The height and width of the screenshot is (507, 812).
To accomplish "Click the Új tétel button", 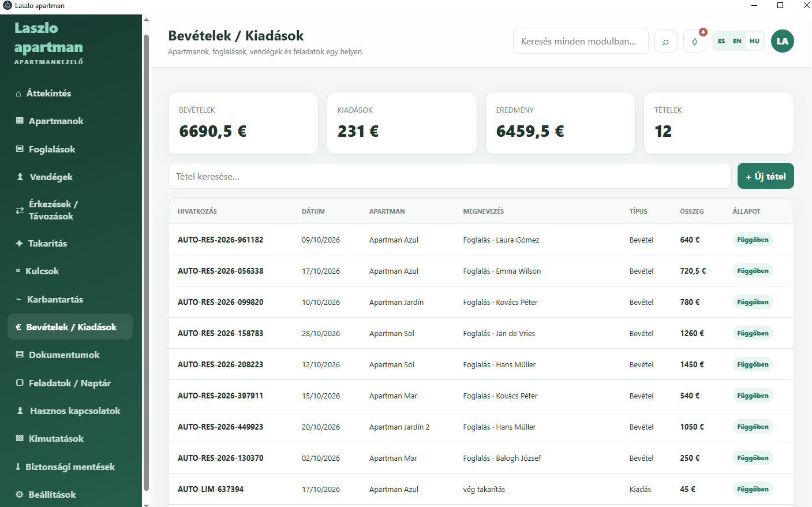I will click(x=766, y=176).
